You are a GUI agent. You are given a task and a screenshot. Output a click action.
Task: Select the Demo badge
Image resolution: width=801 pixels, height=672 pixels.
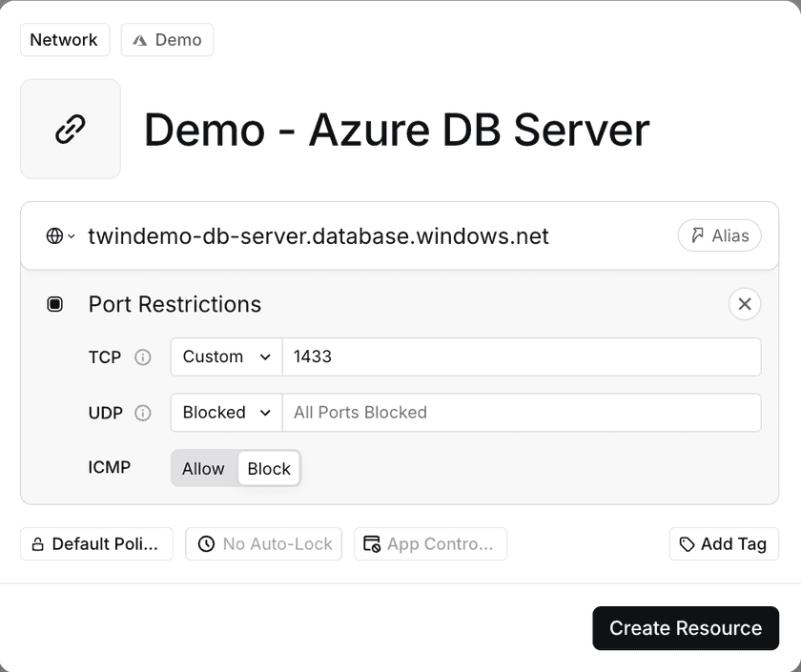167,40
